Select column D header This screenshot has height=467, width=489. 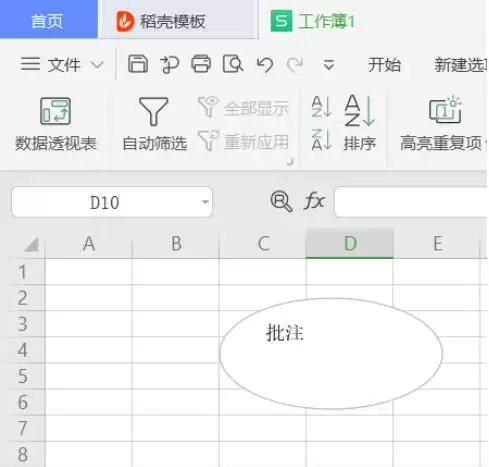[350, 243]
